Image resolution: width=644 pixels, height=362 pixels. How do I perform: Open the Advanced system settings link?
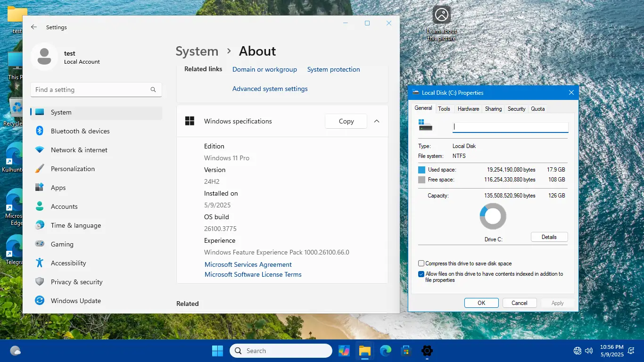click(270, 89)
